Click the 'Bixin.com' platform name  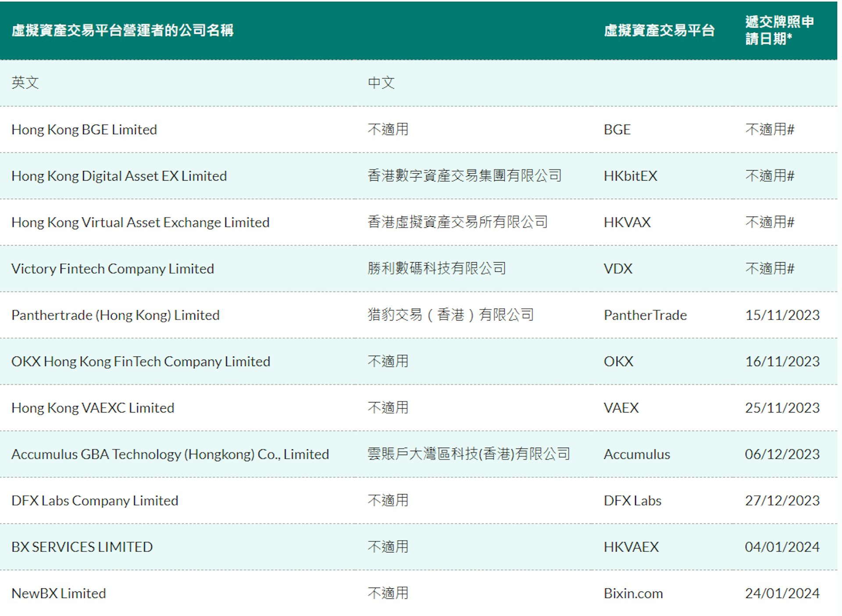click(x=633, y=593)
